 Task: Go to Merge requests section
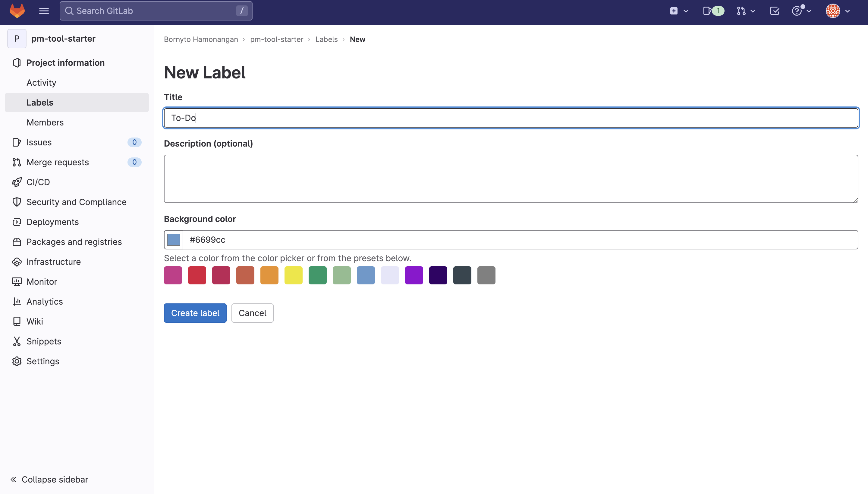pyautogui.click(x=77, y=162)
